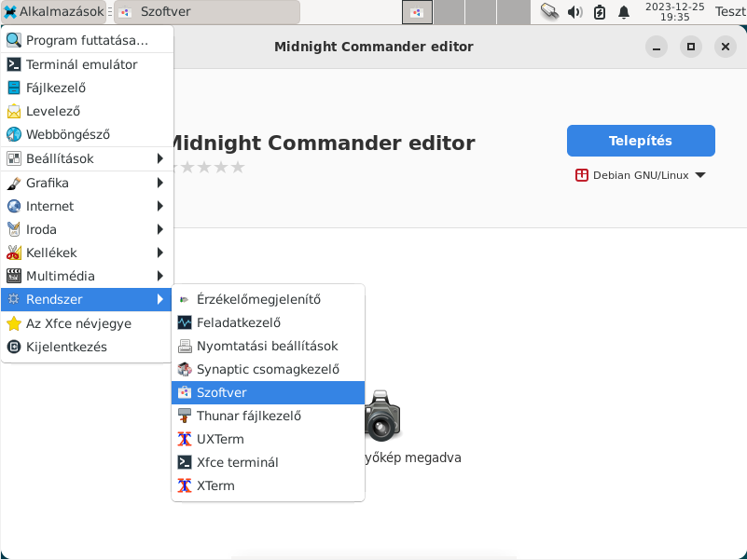Click the Szoftver taskbar window button
Screen dimensions: 747x560
(x=207, y=12)
